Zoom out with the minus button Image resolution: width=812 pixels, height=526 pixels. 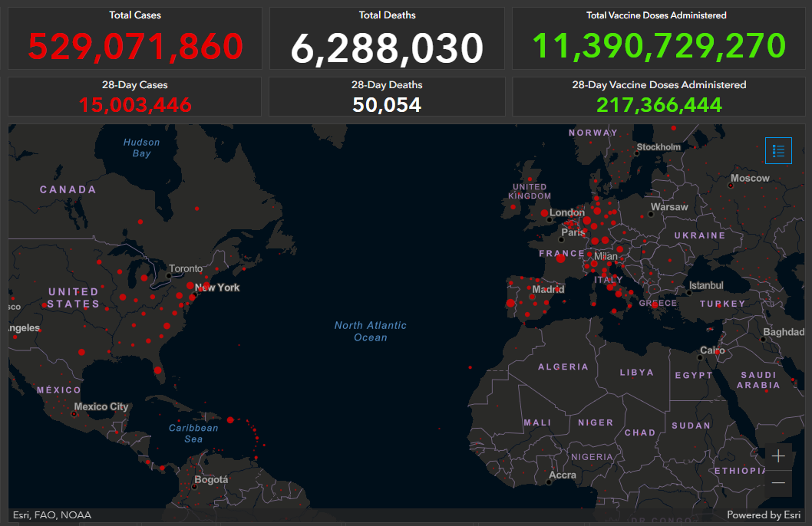778,482
